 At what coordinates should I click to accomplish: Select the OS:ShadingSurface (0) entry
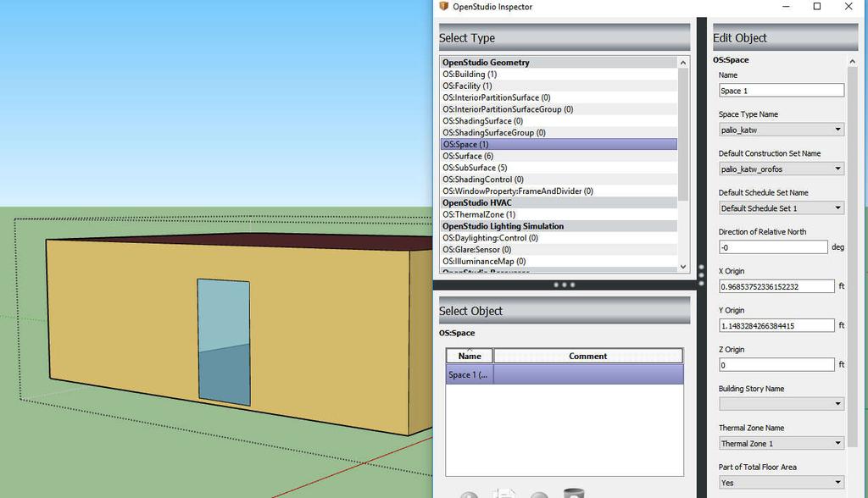coord(559,120)
